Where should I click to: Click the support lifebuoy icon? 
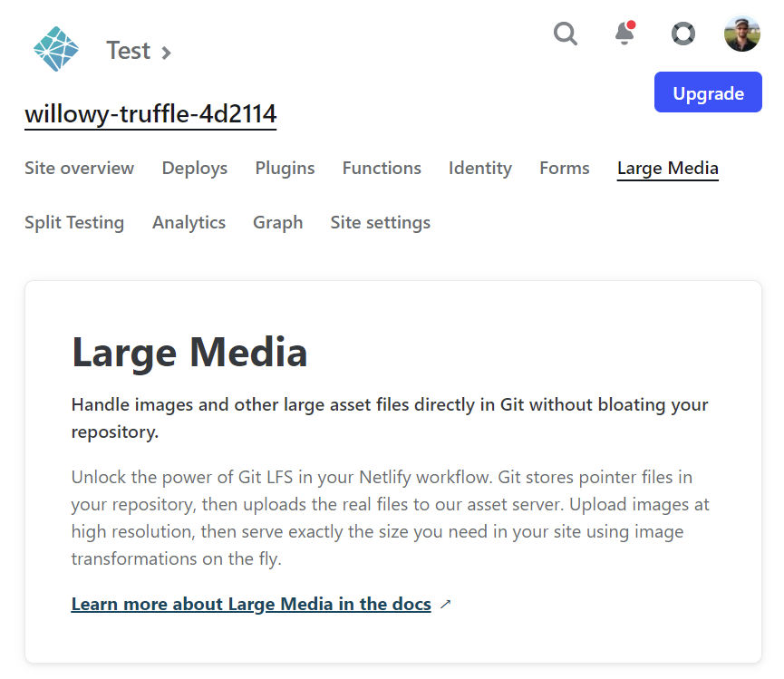pos(683,34)
